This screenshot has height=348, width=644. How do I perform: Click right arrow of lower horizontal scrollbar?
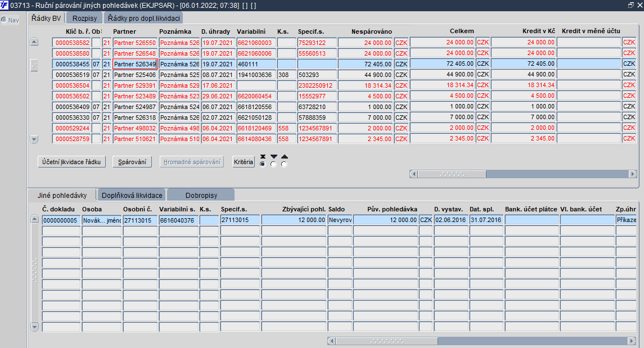coord(632,341)
